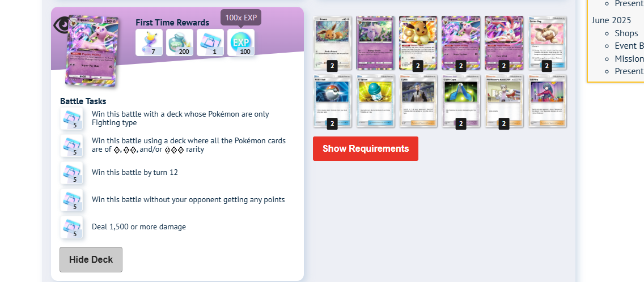
Task: Hide the deck list
Action: tap(91, 259)
